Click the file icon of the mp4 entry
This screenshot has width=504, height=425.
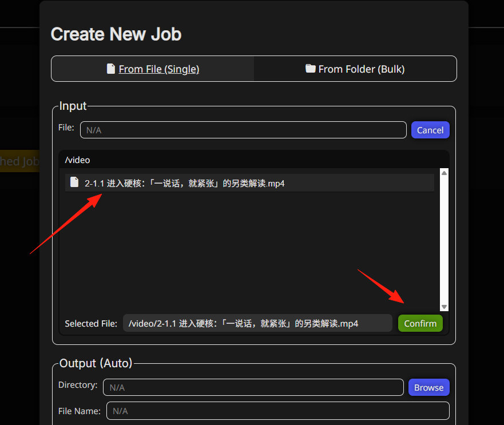pos(74,182)
